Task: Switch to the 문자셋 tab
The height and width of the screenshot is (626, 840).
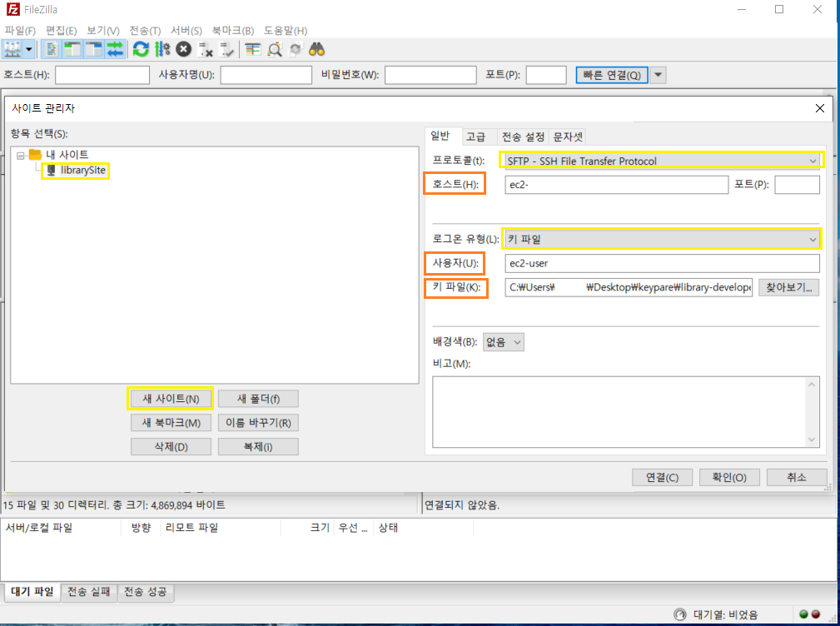Action: coord(567,137)
